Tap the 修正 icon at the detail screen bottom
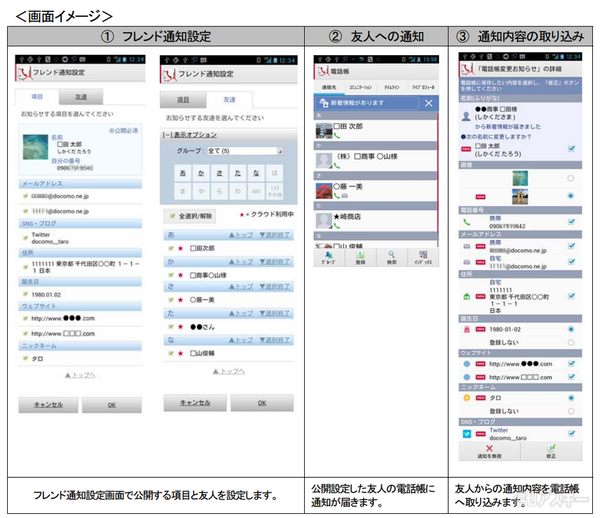The image size is (600, 518). click(x=551, y=448)
